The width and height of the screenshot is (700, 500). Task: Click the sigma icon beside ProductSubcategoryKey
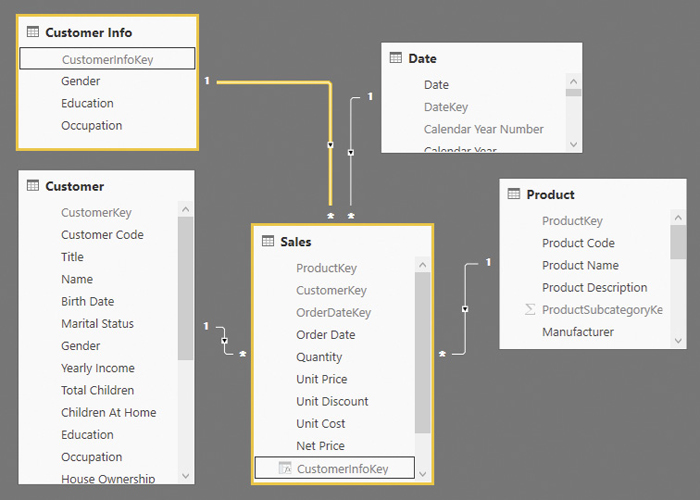coord(530,309)
